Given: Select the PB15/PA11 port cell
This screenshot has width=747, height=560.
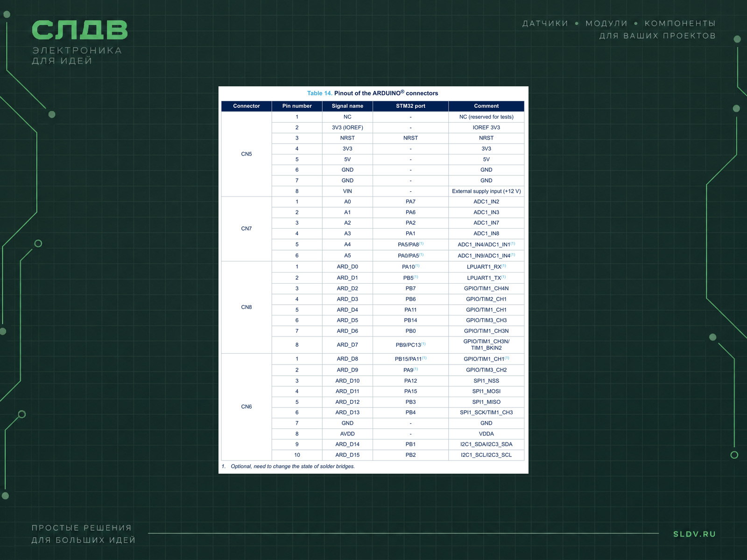Looking at the screenshot, I should coord(410,359).
